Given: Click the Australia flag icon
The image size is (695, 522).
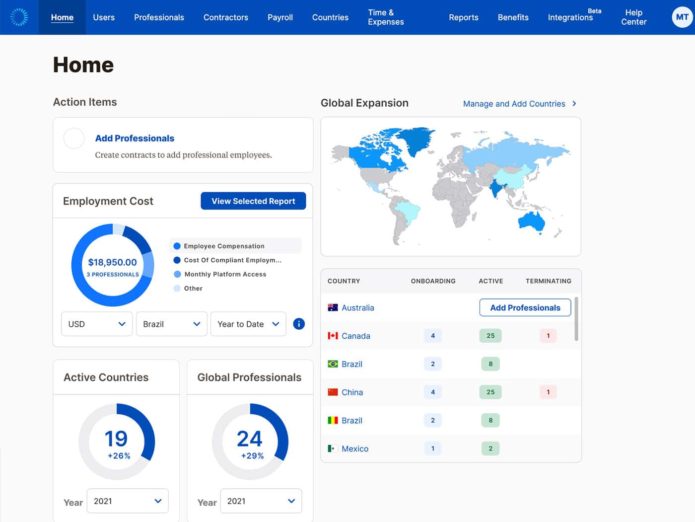Looking at the screenshot, I should click(x=332, y=308).
